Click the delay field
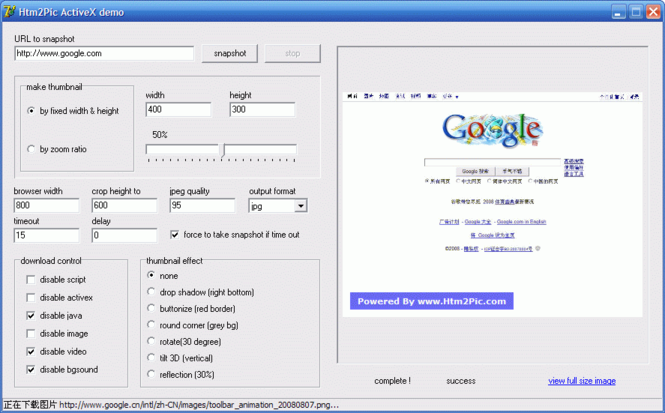 pyautogui.click(x=124, y=235)
